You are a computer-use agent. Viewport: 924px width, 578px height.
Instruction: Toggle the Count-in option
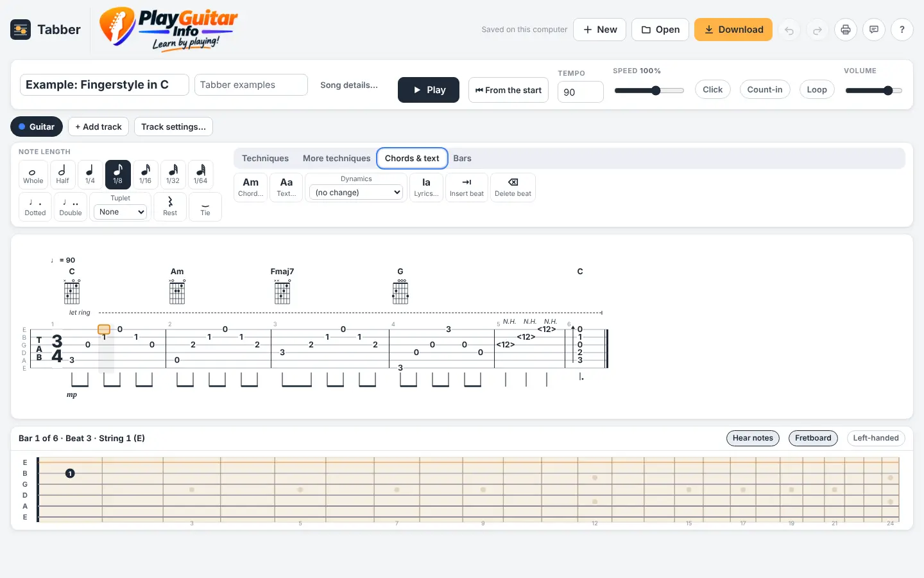(765, 89)
